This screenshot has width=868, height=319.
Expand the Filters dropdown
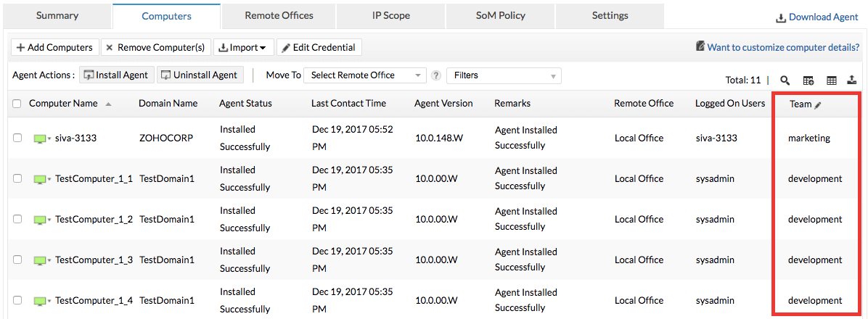(504, 75)
